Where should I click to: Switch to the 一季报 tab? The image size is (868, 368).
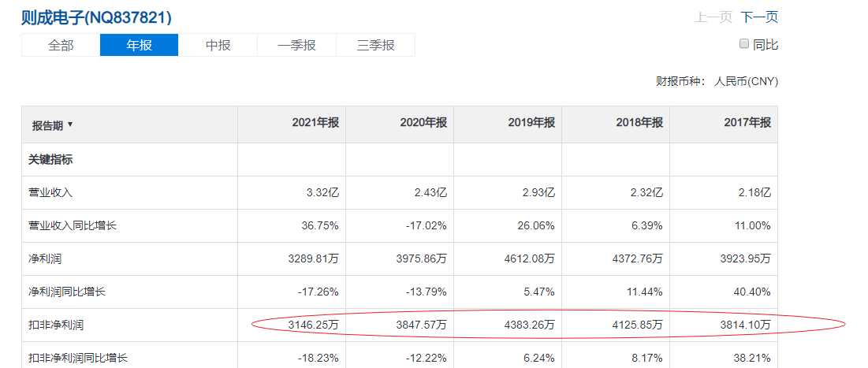[x=296, y=46]
